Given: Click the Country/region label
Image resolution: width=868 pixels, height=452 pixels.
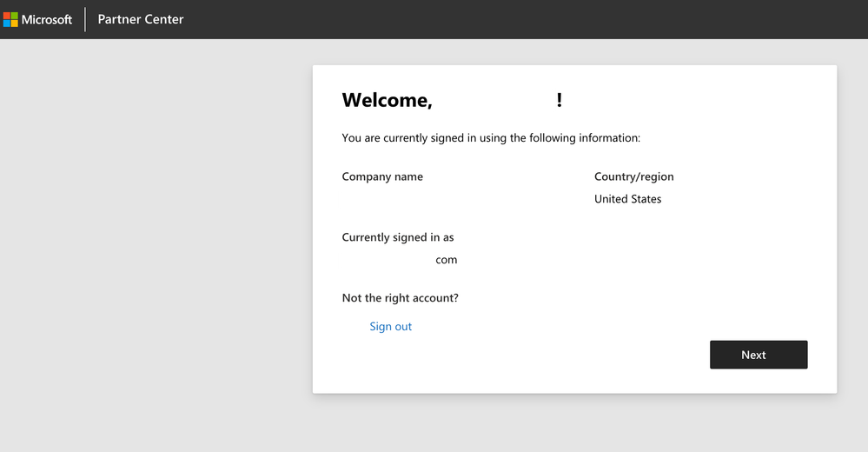Looking at the screenshot, I should click(633, 176).
